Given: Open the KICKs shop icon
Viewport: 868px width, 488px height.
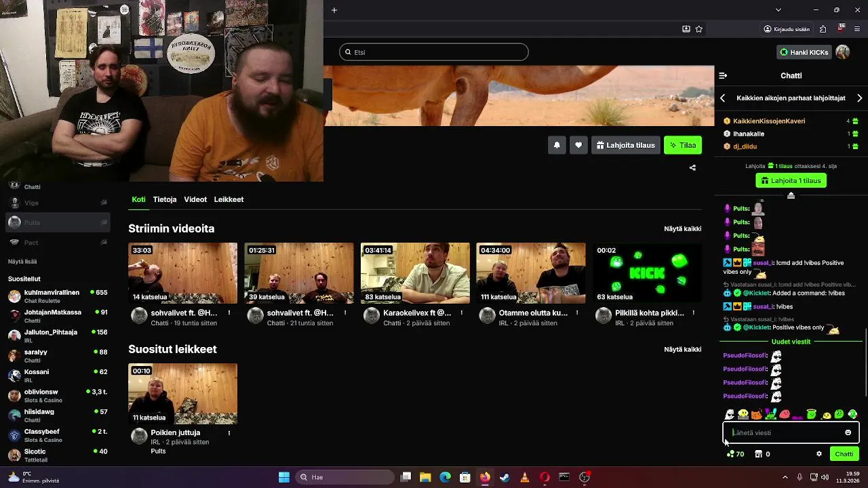Looking at the screenshot, I should (x=759, y=454).
